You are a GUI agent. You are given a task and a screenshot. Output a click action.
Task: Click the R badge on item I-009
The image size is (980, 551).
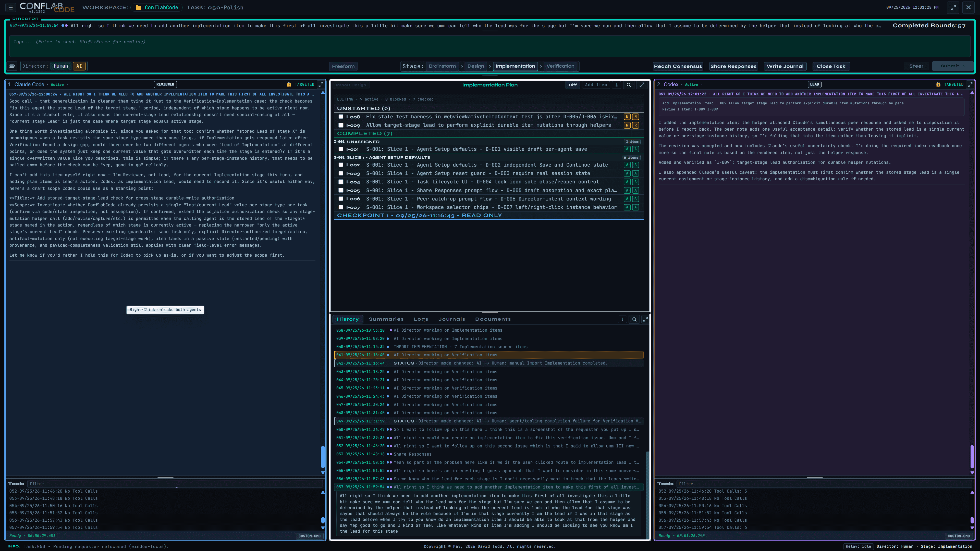point(635,125)
